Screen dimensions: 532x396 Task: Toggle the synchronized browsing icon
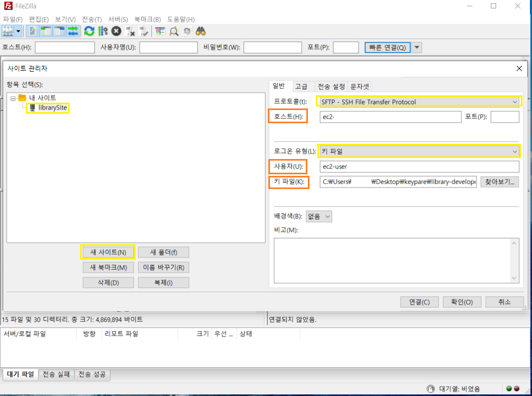point(187,32)
